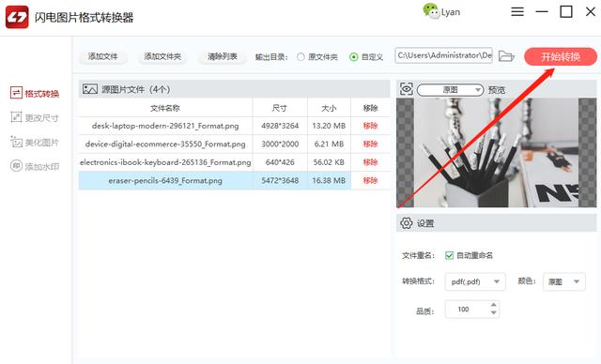The image size is (601, 364).
Task: Switch to 更改尺寸 sidebar tab
Action: coord(35,117)
